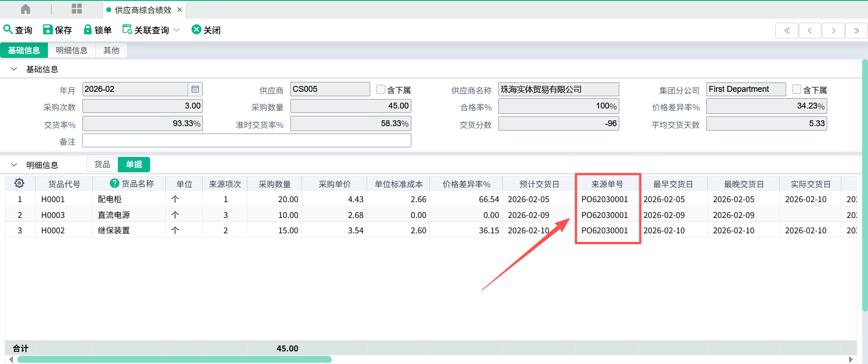Click the 查询 search icon

click(x=8, y=29)
